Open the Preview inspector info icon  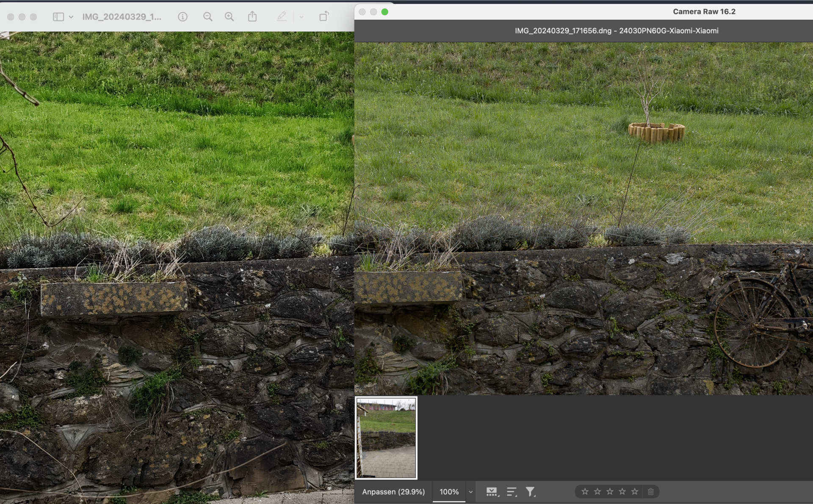(x=183, y=17)
